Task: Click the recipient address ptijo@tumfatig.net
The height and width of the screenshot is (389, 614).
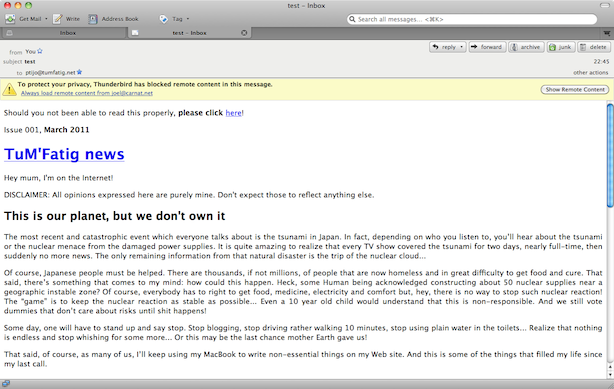Action: pos(51,72)
